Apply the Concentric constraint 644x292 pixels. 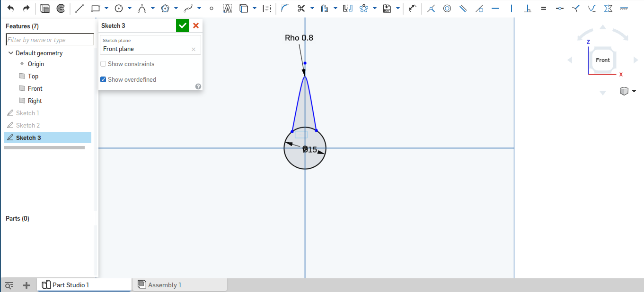click(447, 8)
